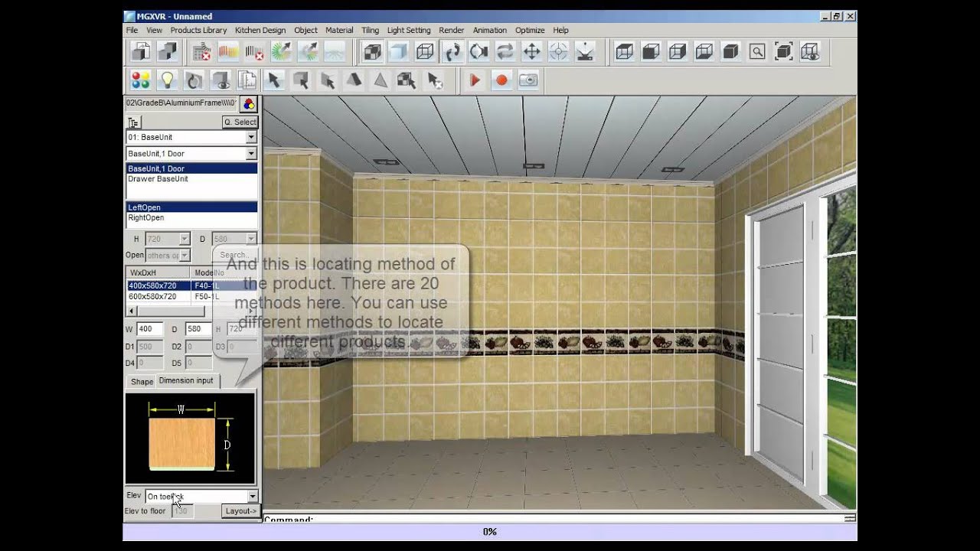Open the H 720 height dropdown

pyautogui.click(x=184, y=239)
